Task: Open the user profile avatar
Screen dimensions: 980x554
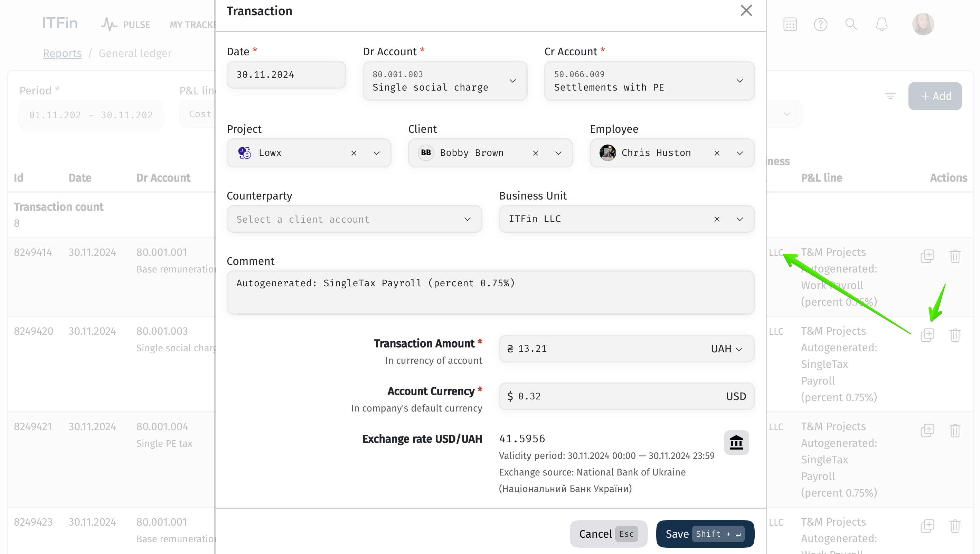Action: coord(923,24)
